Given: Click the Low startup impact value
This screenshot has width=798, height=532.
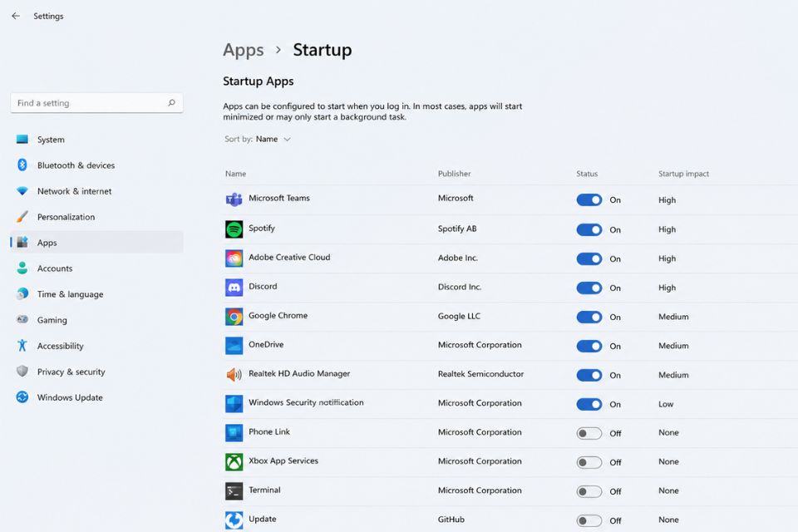Looking at the screenshot, I should [666, 404].
